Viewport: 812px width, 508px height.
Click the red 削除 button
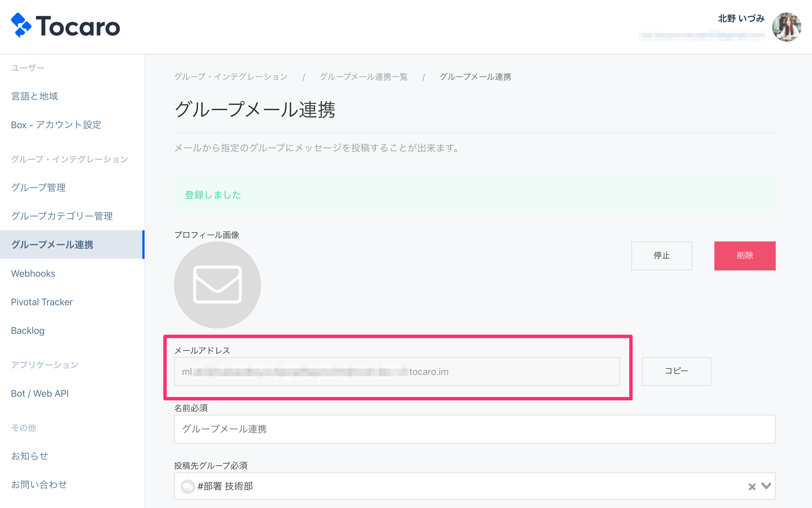pos(745,256)
